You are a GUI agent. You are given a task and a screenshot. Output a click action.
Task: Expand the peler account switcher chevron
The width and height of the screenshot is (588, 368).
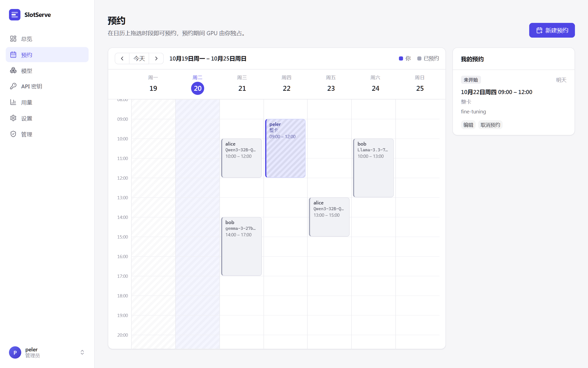82,352
